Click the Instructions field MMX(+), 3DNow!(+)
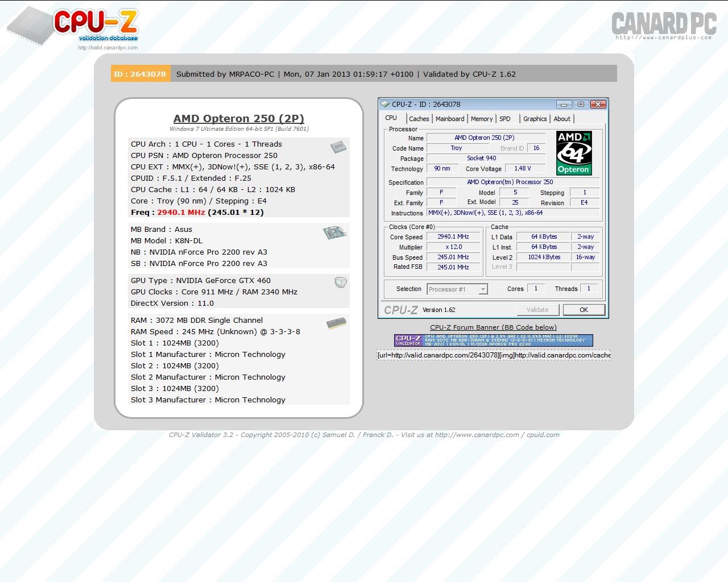Image resolution: width=728 pixels, height=582 pixels. (513, 213)
